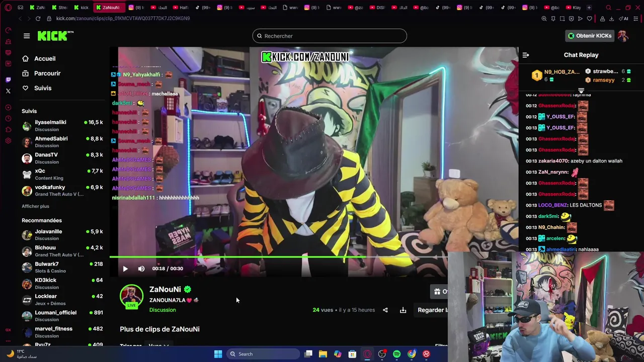Click the kick.com URL address bar
The image size is (644, 362).
pos(123,19)
